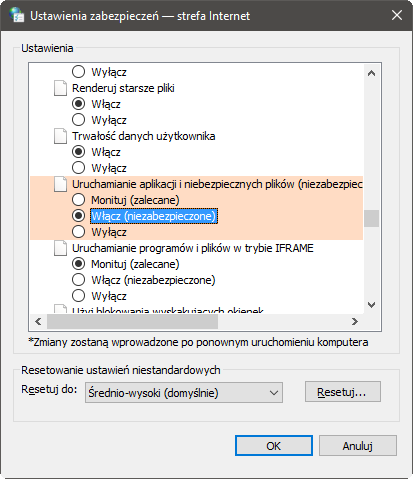Select Włącz (niezabezpieczone) under IFRAME setting
The width and height of the screenshot is (413, 479).
coord(78,280)
